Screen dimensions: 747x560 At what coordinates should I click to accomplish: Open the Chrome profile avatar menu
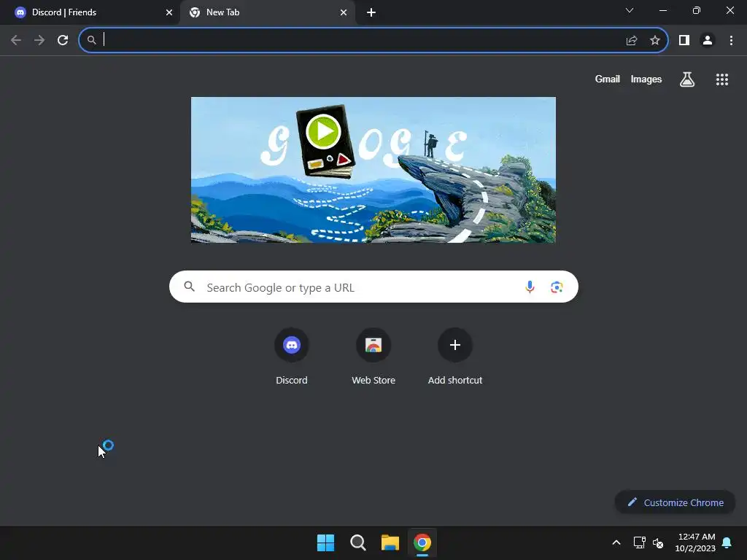point(708,41)
